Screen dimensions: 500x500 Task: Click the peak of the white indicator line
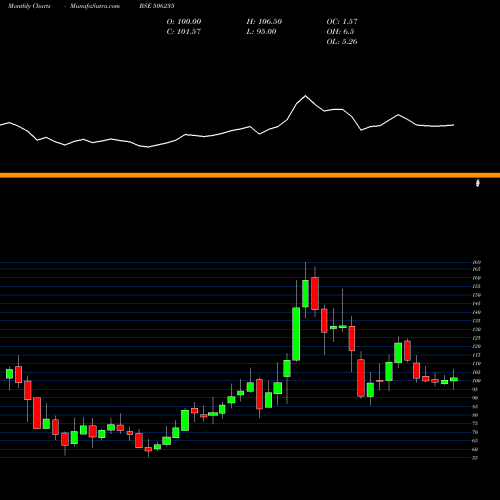tap(305, 96)
